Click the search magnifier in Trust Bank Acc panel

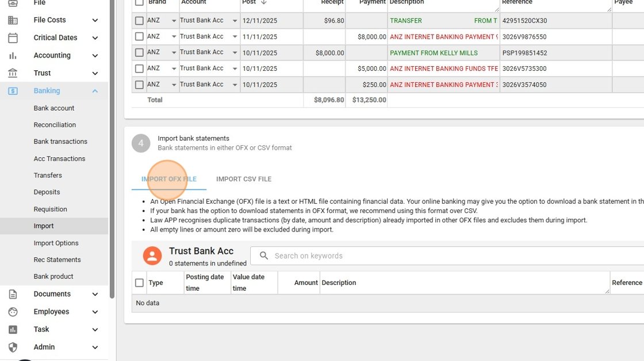[264, 255]
